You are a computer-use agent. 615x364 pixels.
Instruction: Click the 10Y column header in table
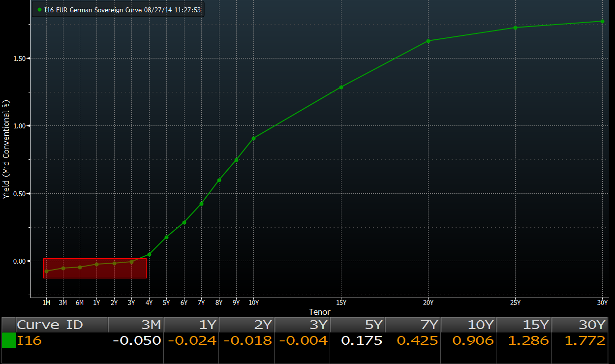[469, 325]
